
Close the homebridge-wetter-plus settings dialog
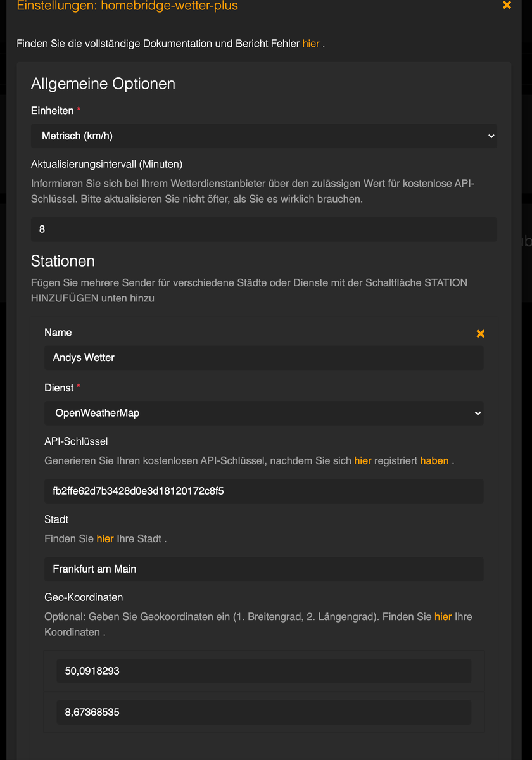[507, 5]
